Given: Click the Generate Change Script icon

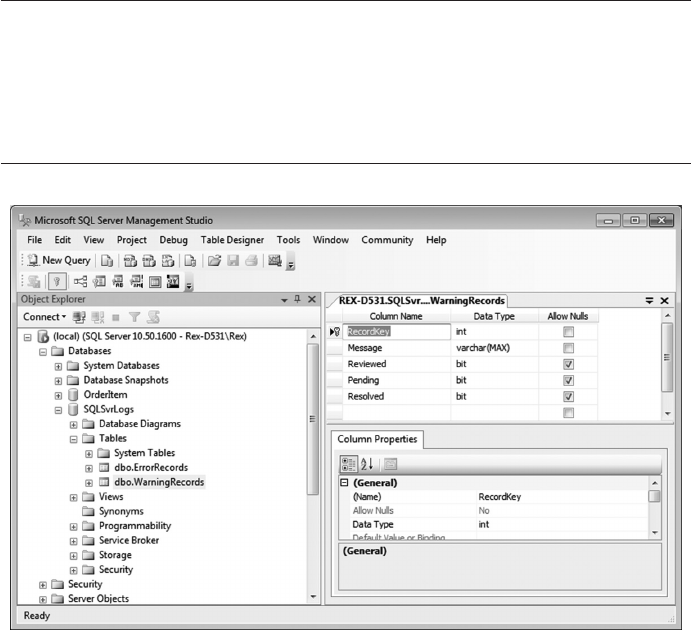Looking at the screenshot, I should click(33, 282).
